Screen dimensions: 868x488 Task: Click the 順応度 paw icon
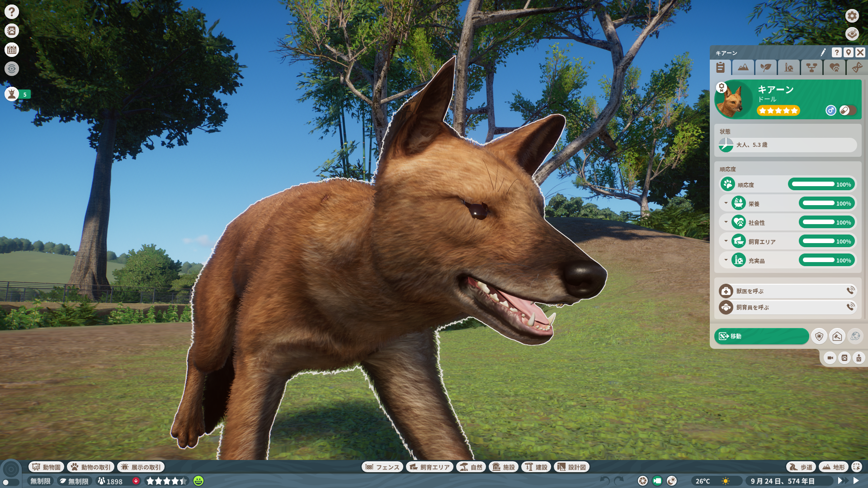pos(728,184)
